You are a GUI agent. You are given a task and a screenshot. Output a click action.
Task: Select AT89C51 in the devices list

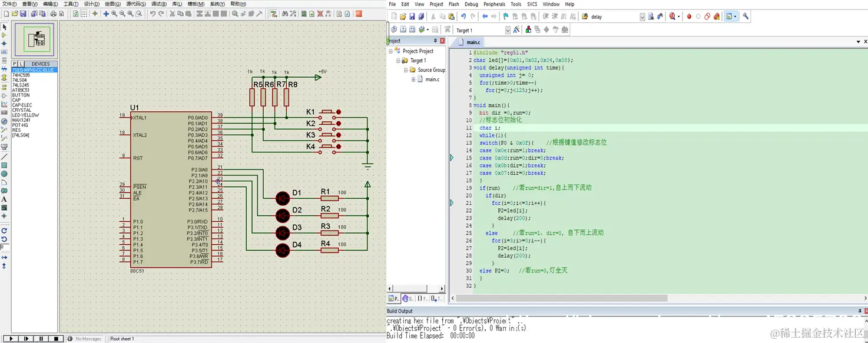(x=21, y=90)
